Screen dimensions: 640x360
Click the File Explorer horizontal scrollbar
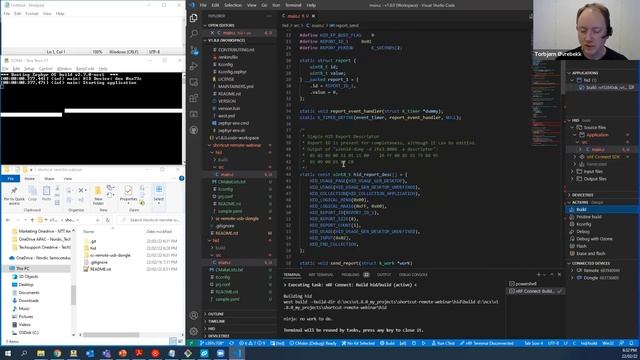(x=111, y=335)
